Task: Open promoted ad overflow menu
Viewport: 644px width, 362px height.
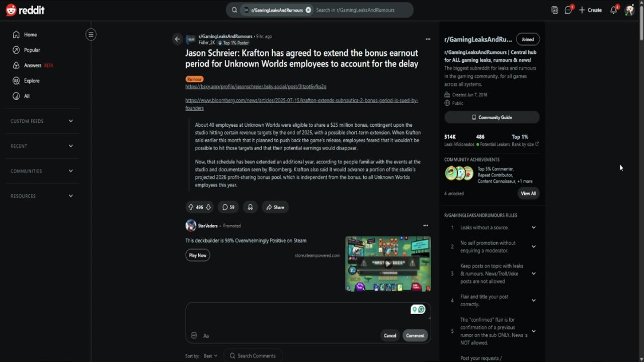Action: coord(426,226)
